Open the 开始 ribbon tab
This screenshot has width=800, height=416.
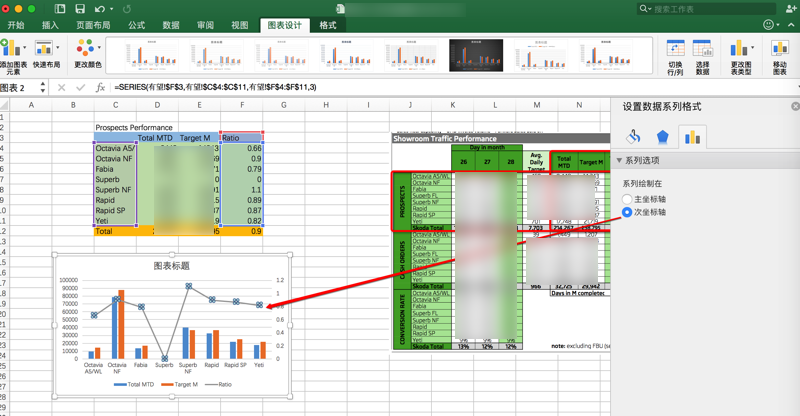coord(16,25)
